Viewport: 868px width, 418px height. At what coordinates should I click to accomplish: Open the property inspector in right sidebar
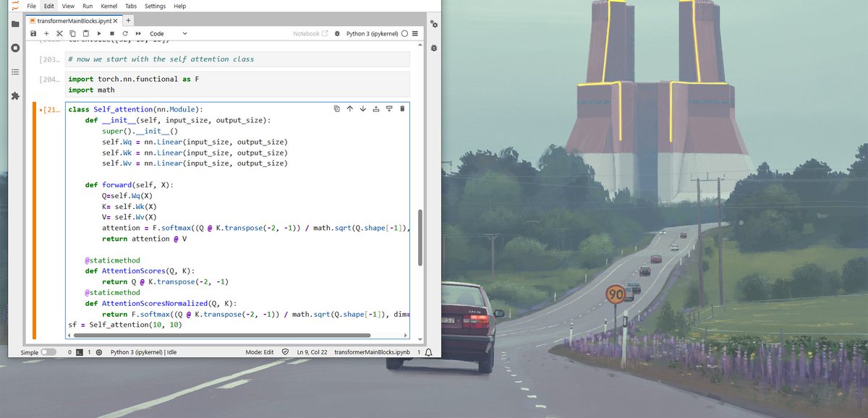pyautogui.click(x=433, y=24)
